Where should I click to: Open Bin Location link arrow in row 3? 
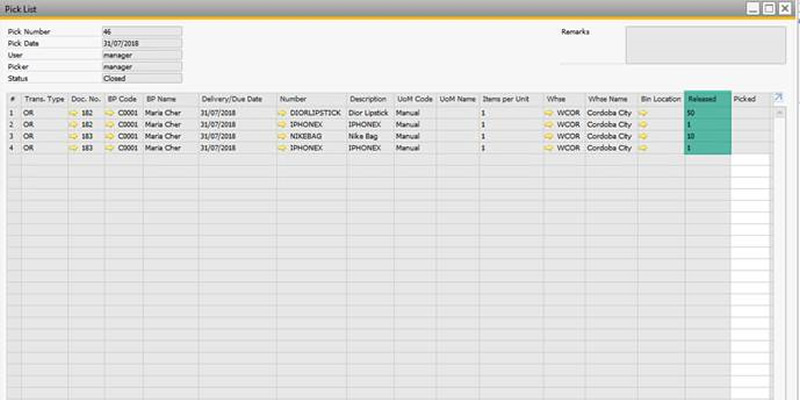point(644,136)
